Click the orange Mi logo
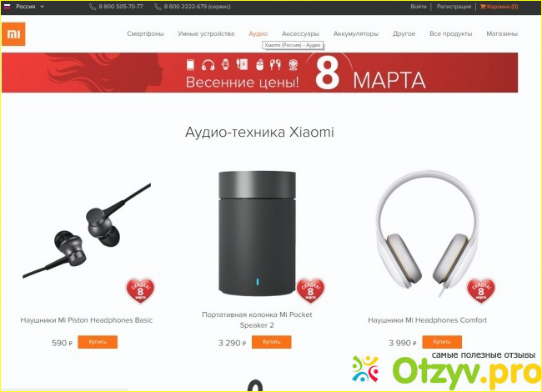The width and height of the screenshot is (542, 392). click(x=13, y=34)
